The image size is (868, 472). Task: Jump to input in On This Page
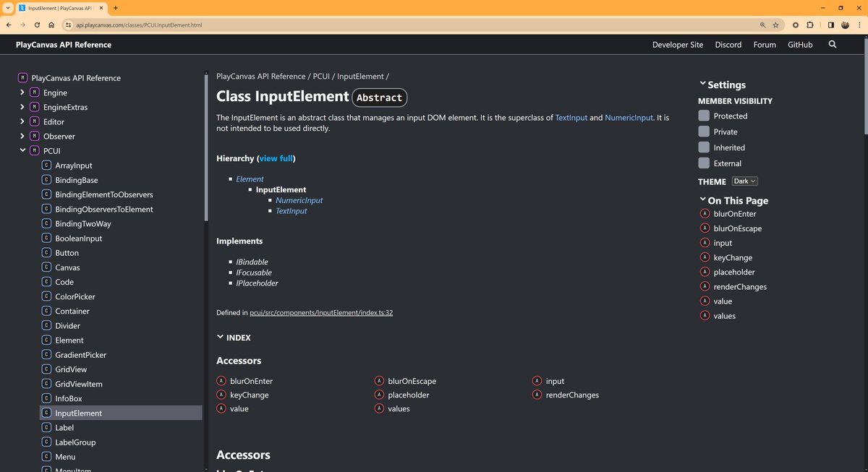click(x=723, y=243)
